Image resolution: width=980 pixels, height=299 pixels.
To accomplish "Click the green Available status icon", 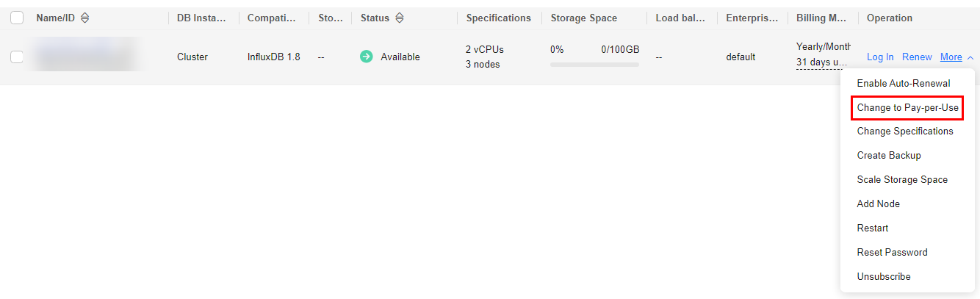I will tap(366, 57).
